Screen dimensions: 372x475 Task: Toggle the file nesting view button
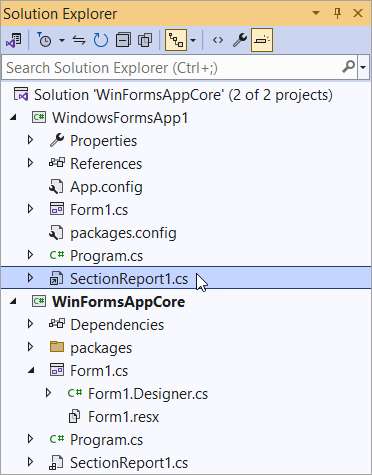point(176,40)
